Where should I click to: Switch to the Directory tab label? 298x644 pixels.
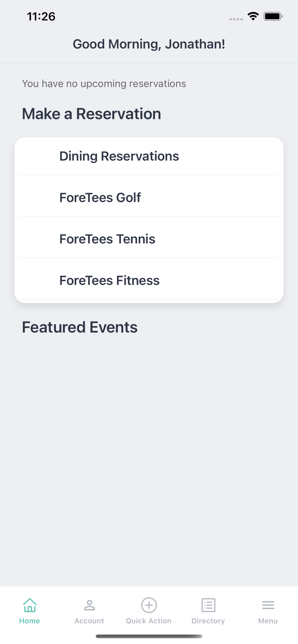(x=208, y=620)
